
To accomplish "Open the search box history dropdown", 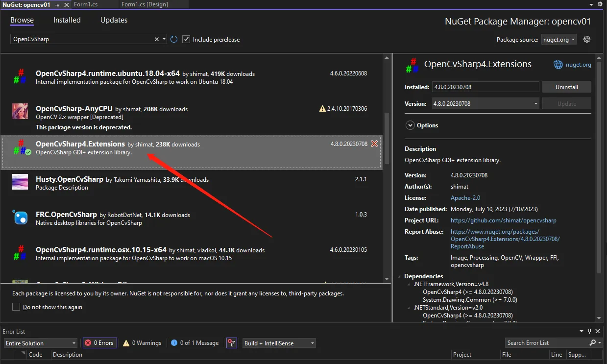I will (x=164, y=39).
